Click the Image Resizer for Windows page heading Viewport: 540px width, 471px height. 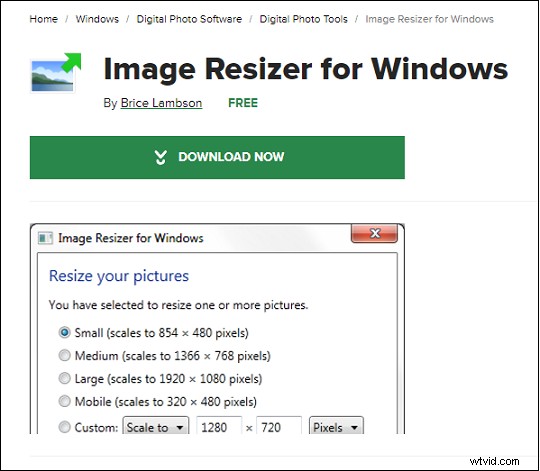305,69
